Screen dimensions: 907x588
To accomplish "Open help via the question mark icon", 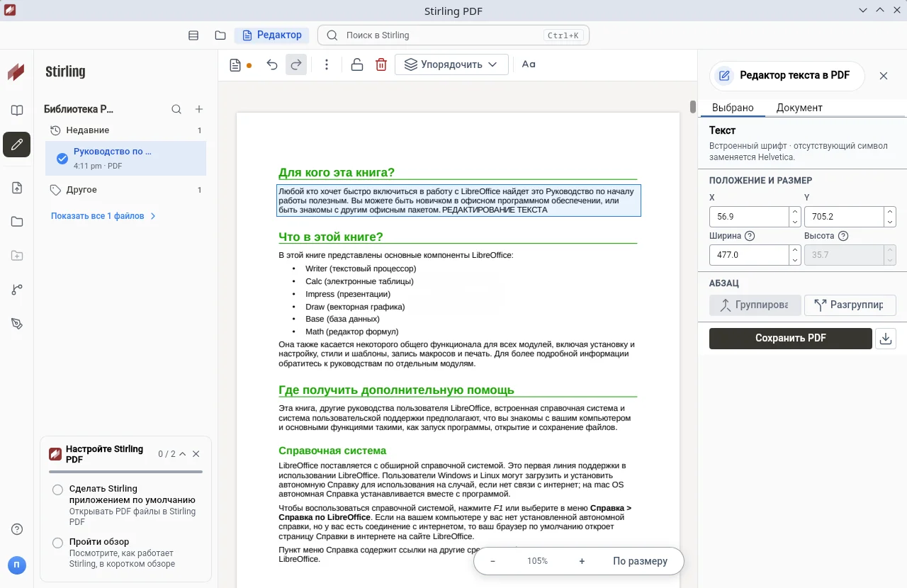I will tap(17, 529).
